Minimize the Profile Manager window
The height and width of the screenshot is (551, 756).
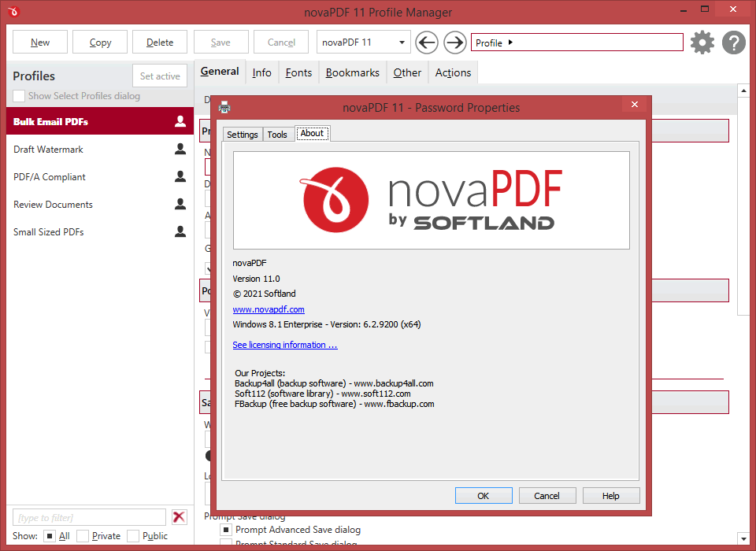click(684, 9)
